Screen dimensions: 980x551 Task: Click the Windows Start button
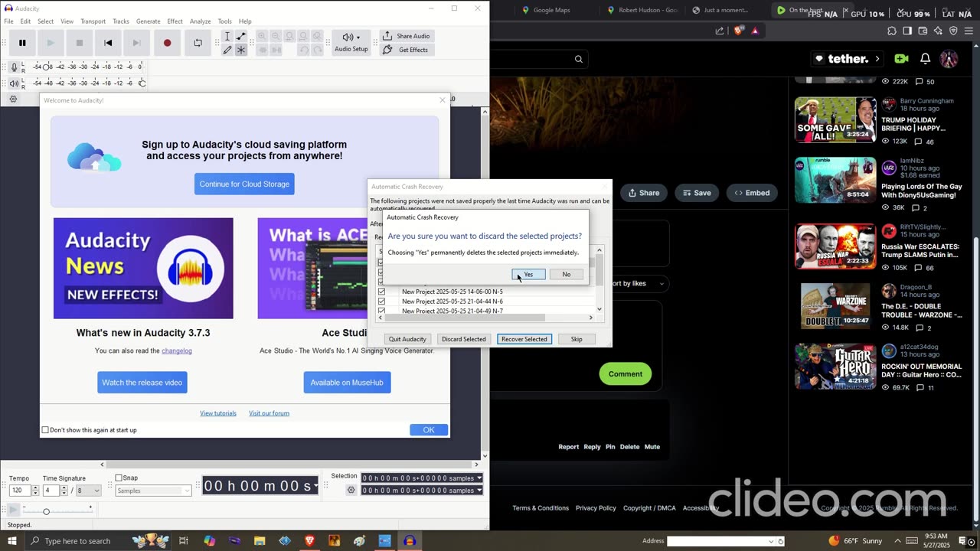click(x=11, y=541)
